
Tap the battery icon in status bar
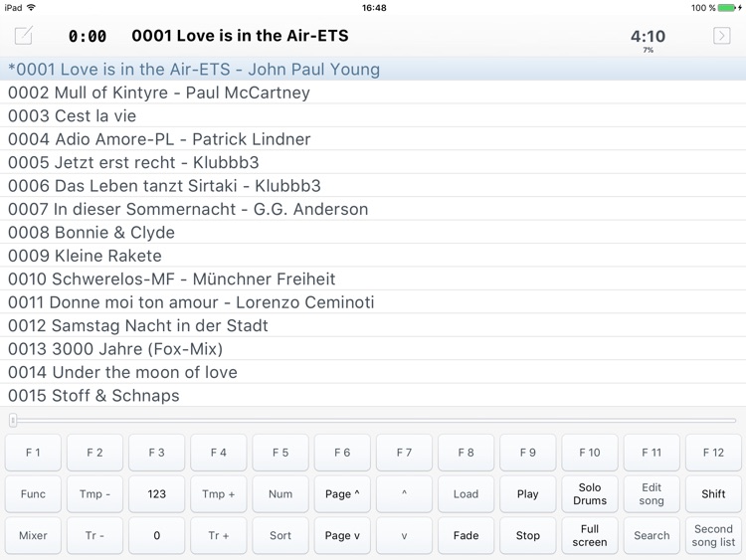click(727, 8)
